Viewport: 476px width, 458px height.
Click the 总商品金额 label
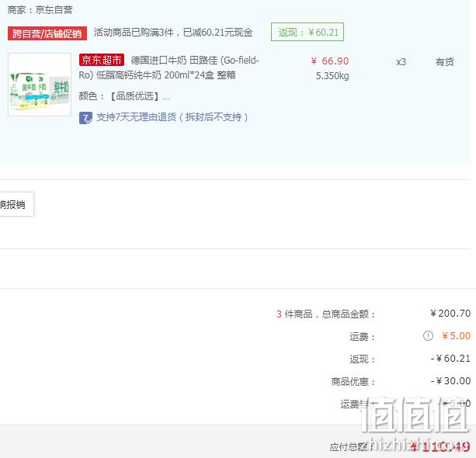[x=349, y=314]
